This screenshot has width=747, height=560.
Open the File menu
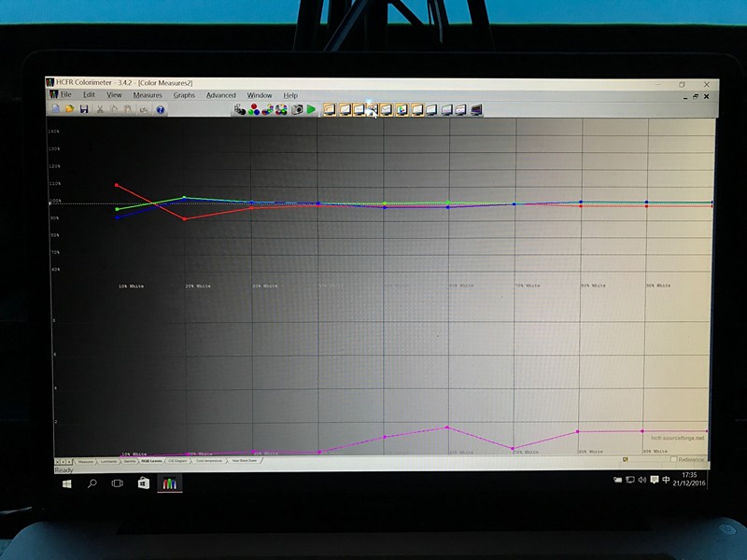pyautogui.click(x=65, y=95)
